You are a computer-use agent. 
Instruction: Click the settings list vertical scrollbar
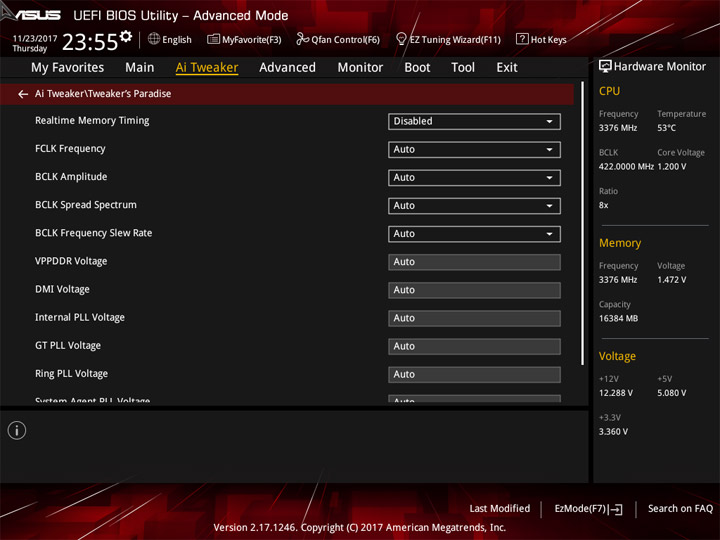583,224
